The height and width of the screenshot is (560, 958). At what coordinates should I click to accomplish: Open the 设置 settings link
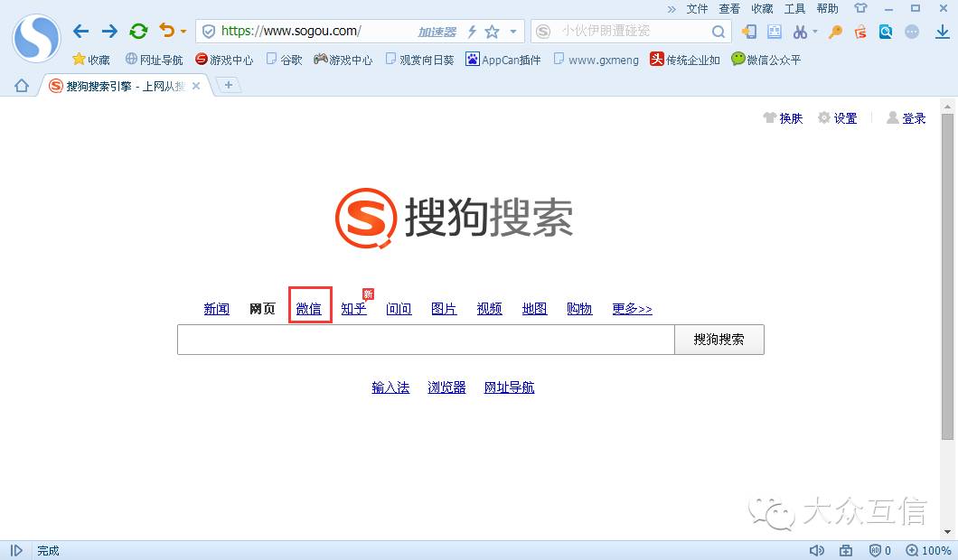point(838,117)
